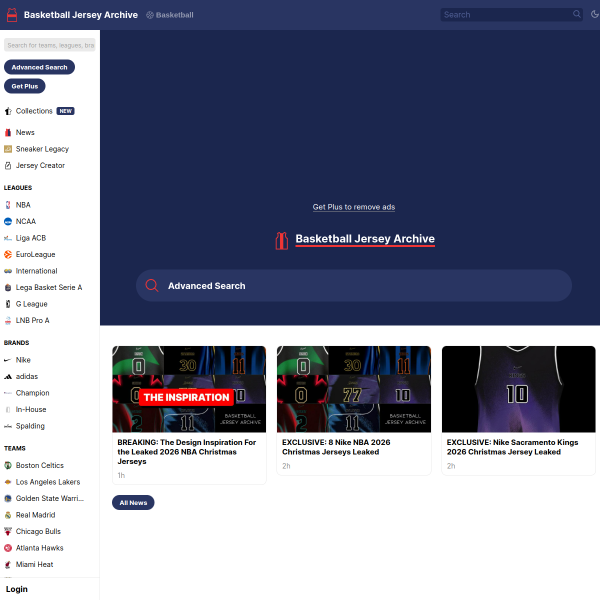Click Login at the sidebar bottom
This screenshot has height=600, width=600.
point(17,589)
